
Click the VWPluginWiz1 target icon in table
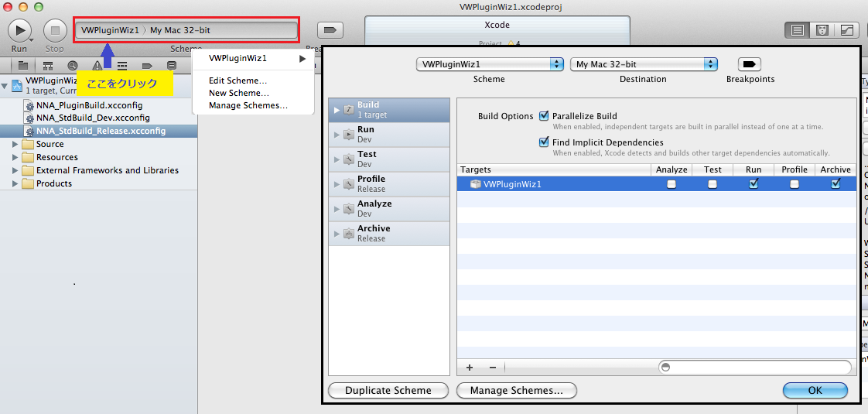point(476,184)
